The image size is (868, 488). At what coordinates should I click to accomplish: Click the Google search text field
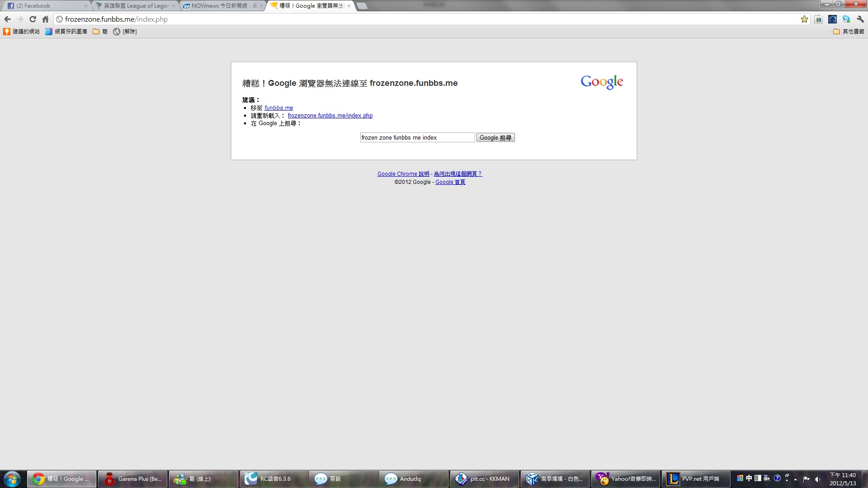point(417,137)
